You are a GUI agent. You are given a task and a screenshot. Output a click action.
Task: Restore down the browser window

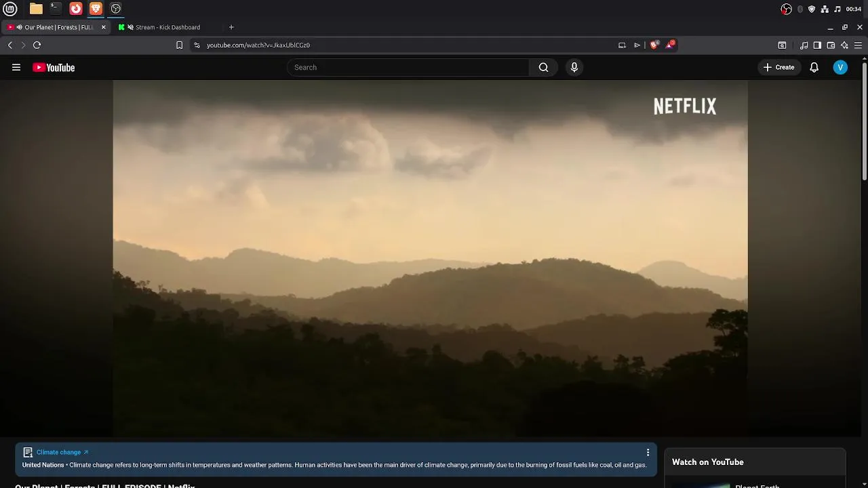(845, 27)
